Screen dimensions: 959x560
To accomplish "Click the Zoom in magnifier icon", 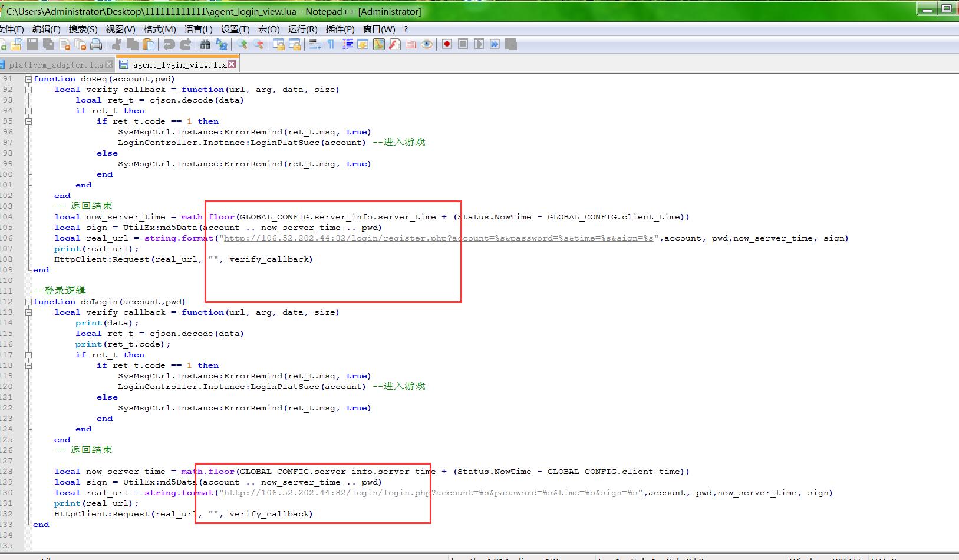I will point(242,44).
